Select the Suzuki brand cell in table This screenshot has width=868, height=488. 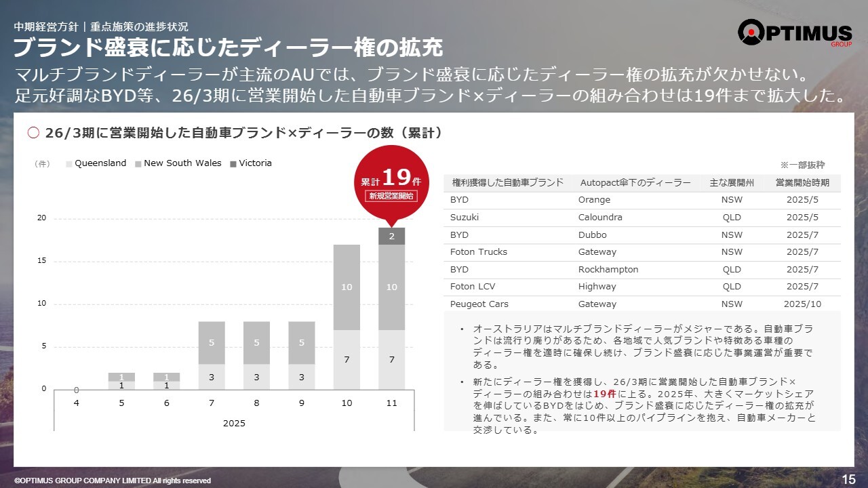click(465, 218)
